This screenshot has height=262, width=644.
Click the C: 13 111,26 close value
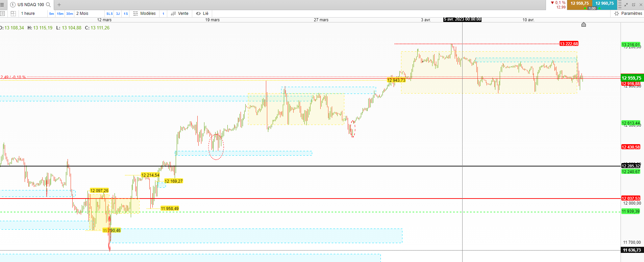coord(97,28)
